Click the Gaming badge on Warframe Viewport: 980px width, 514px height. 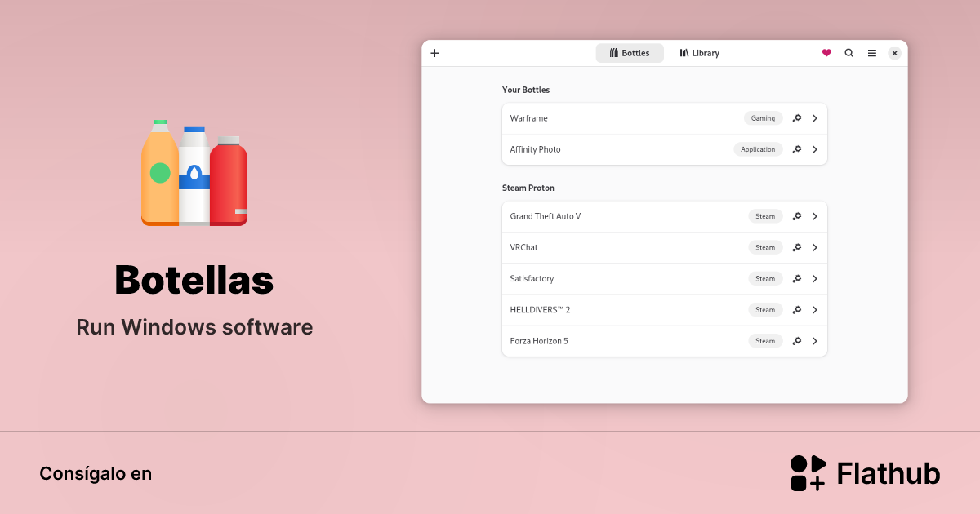763,118
